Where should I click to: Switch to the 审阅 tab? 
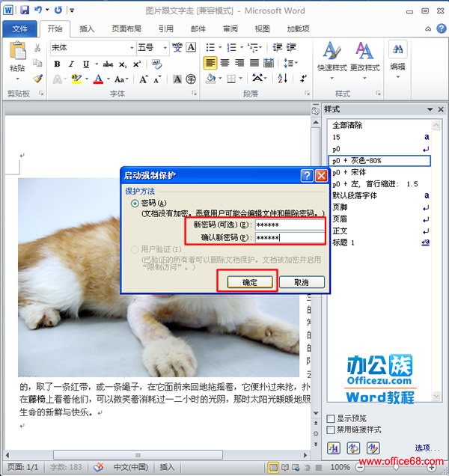230,29
